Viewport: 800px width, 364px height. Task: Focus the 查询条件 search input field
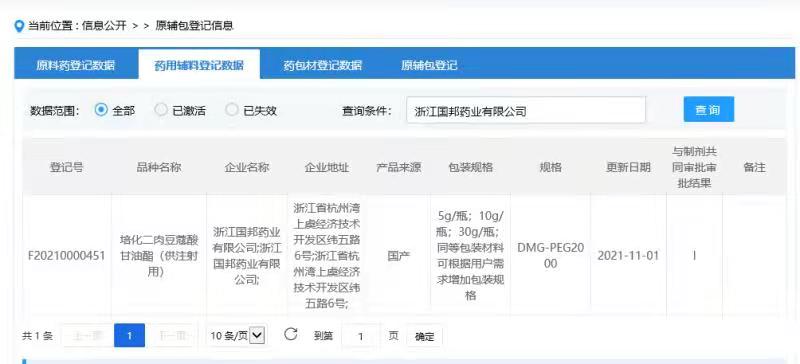[526, 110]
